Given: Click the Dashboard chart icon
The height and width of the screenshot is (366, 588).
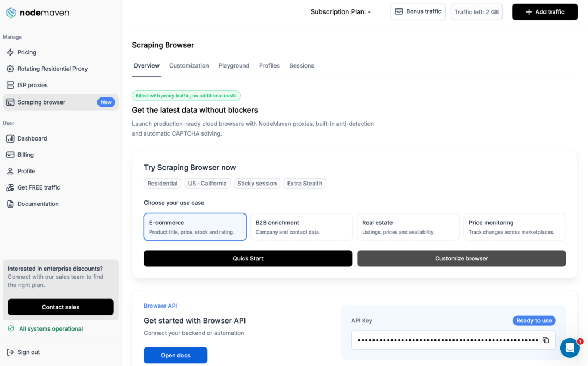Looking at the screenshot, I should tap(10, 138).
